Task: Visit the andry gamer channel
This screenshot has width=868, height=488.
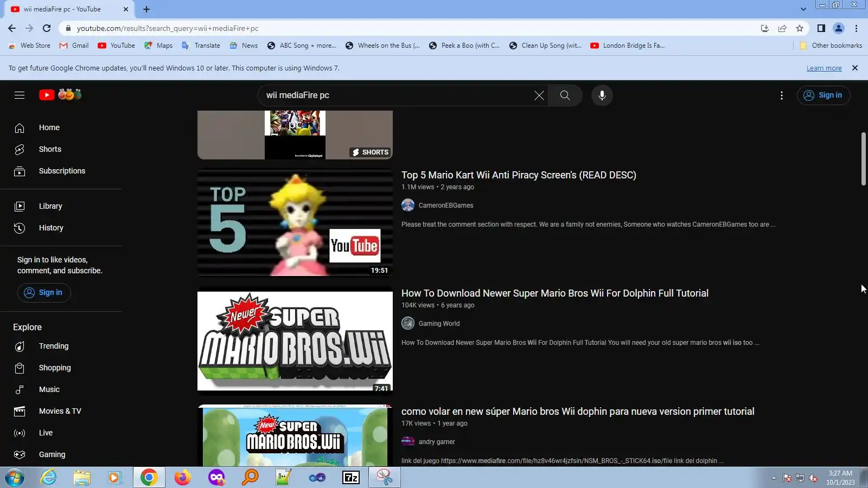Action: click(437, 442)
